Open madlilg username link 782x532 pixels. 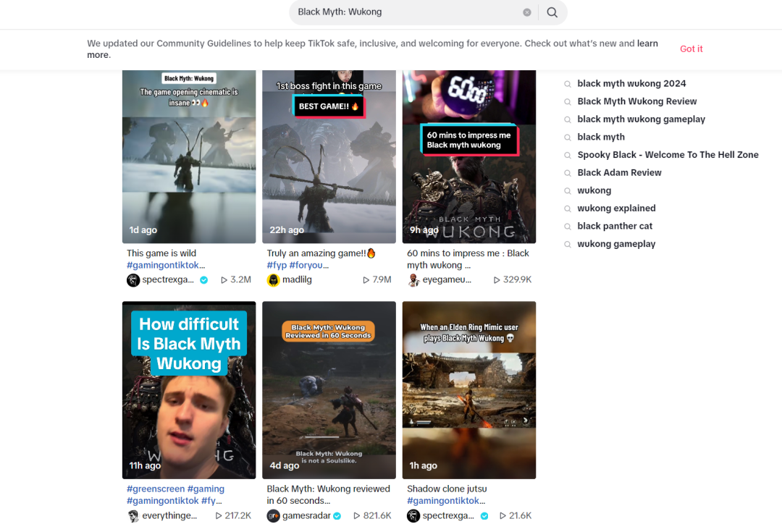point(298,279)
